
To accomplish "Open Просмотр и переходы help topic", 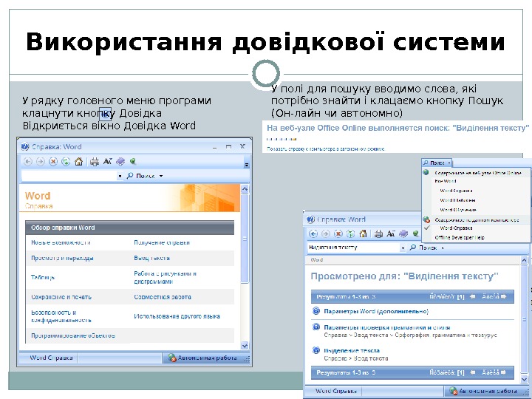I will (x=62, y=258).
